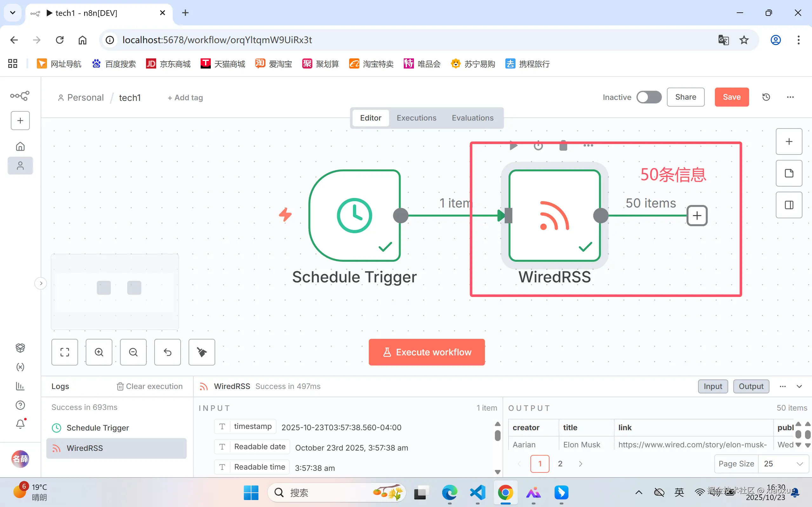
Task: Expand the left sidebar arrow
Action: click(41, 283)
